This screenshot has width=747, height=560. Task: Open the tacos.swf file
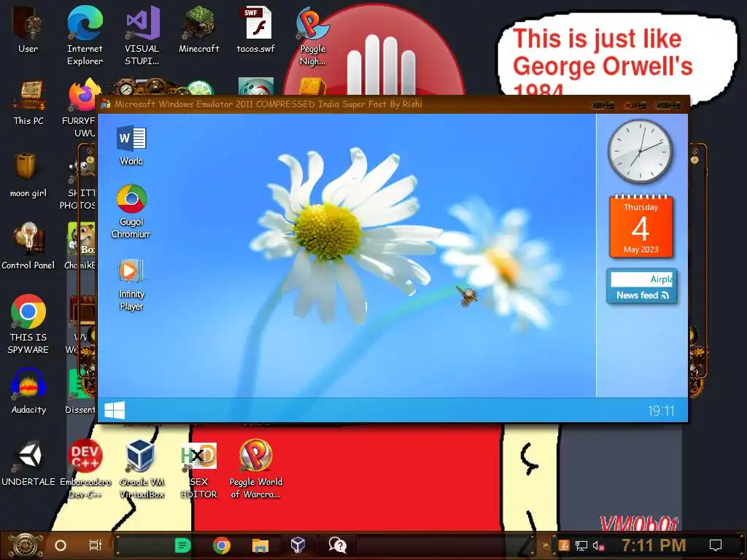coord(256,28)
